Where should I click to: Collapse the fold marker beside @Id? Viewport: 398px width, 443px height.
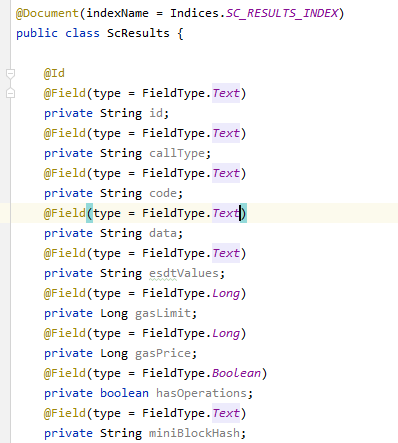coord(10,73)
